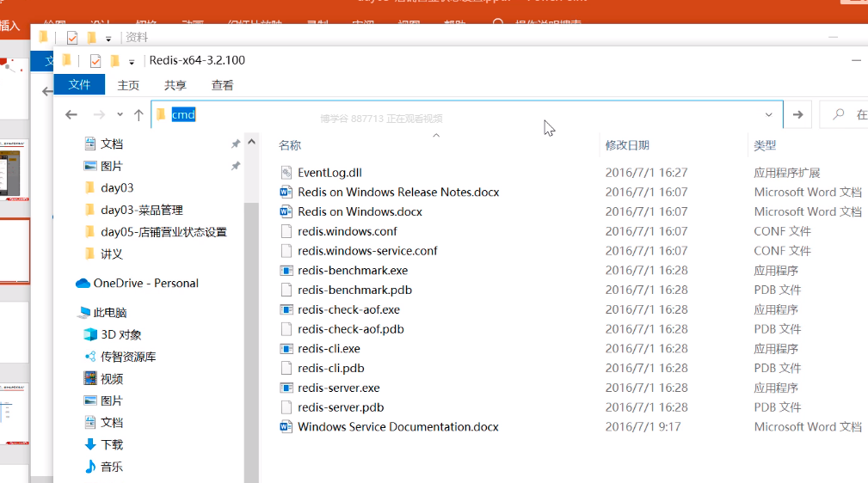Sort by the 修改日期 column header
Screen dimensions: 868x483
pos(627,145)
